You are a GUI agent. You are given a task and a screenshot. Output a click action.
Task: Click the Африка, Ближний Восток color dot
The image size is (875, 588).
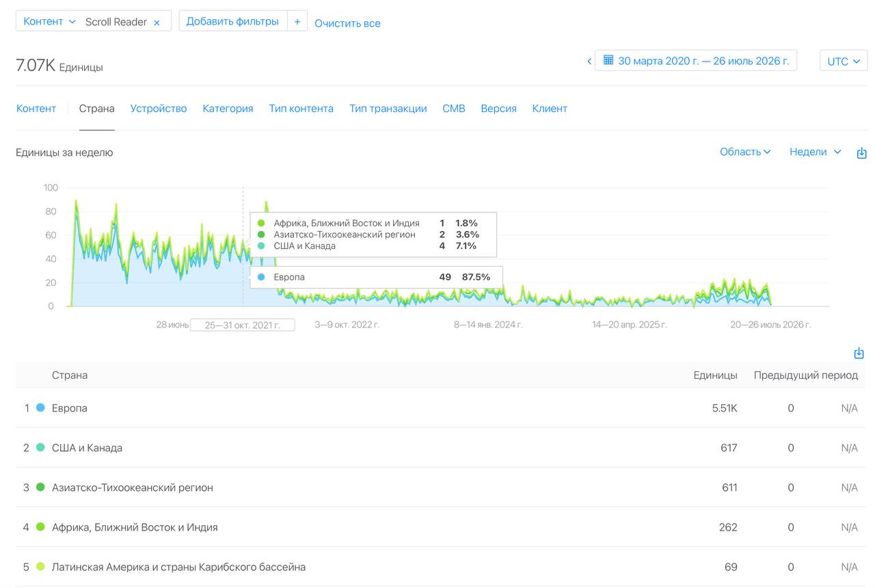tap(40, 527)
